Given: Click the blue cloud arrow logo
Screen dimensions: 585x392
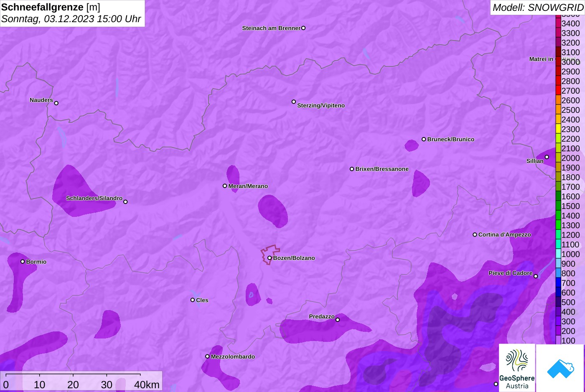Looking at the screenshot, I should (560, 368).
